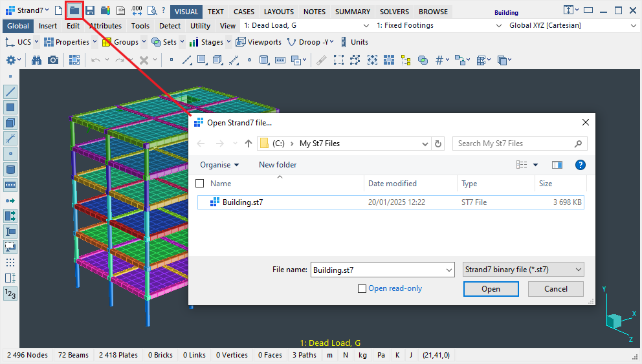Switch to the TEXT tab
This screenshot has height=364, width=642.
[x=216, y=12]
